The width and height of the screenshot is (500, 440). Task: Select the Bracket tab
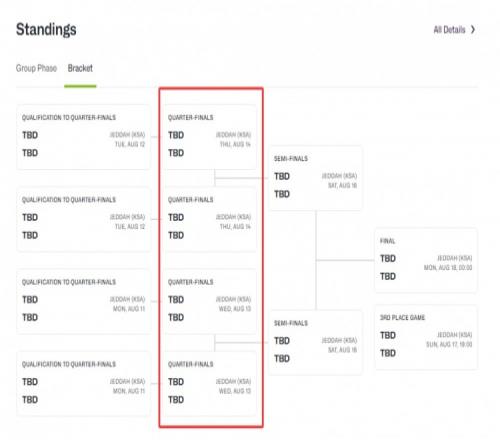coord(80,68)
